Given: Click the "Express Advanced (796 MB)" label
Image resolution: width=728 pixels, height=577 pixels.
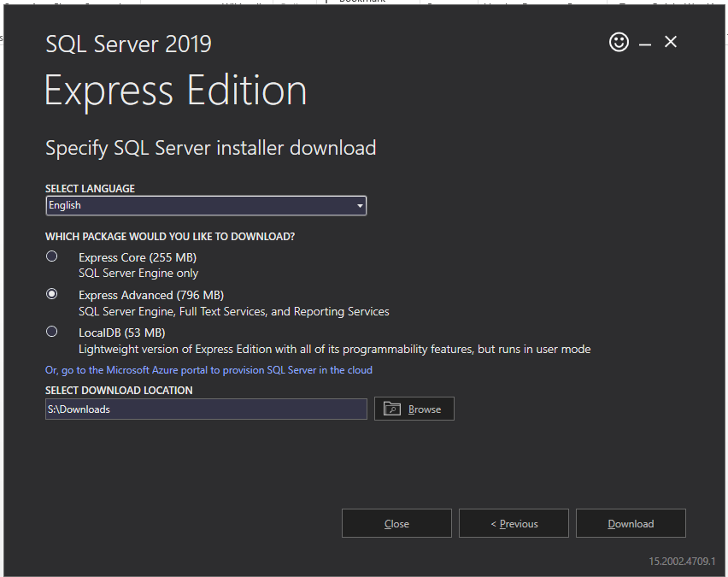Looking at the screenshot, I should [150, 295].
